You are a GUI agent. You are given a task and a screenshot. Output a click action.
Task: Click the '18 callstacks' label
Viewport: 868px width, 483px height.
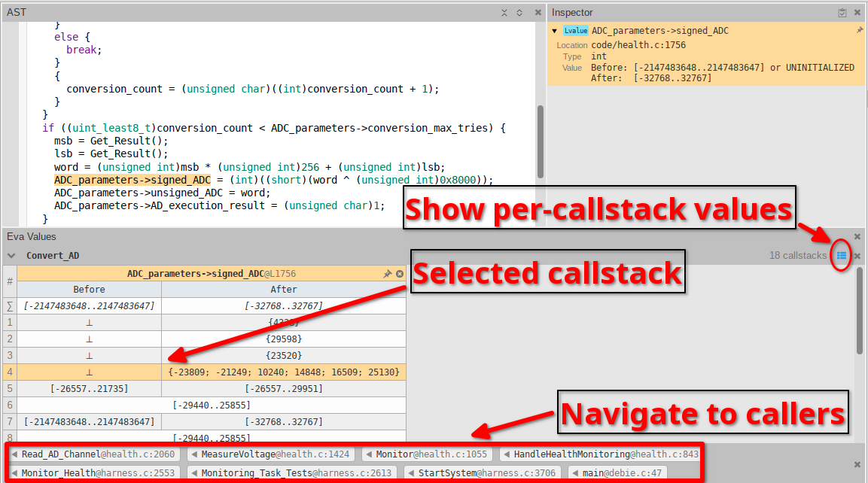[x=798, y=256]
